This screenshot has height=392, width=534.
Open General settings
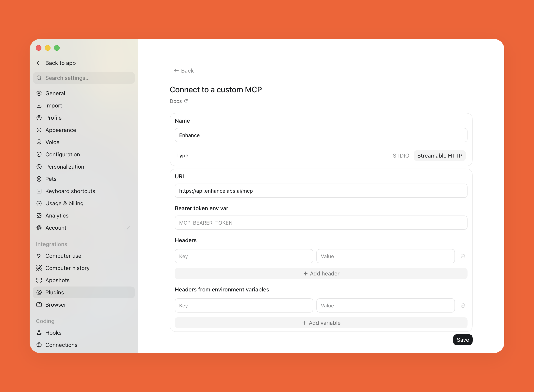click(84, 93)
